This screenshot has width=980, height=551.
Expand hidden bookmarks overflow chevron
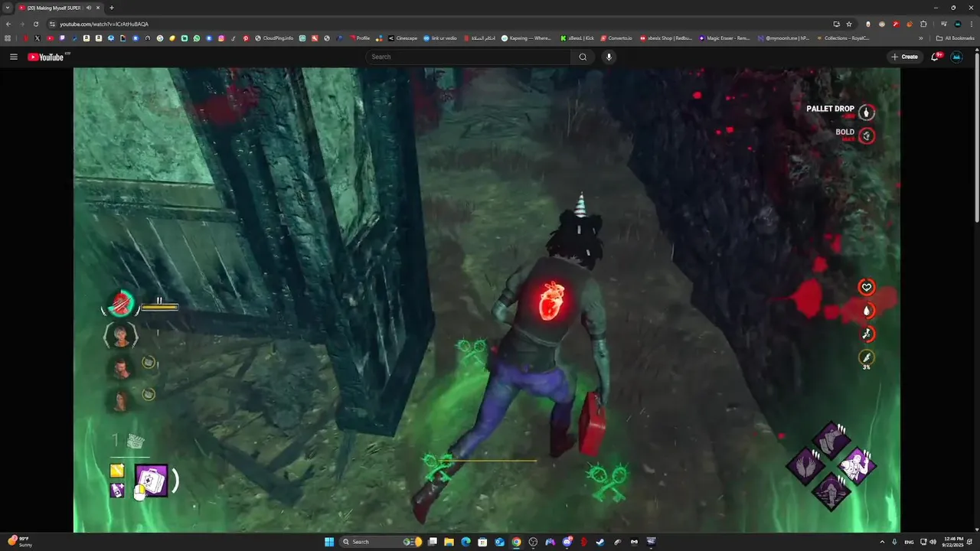921,38
